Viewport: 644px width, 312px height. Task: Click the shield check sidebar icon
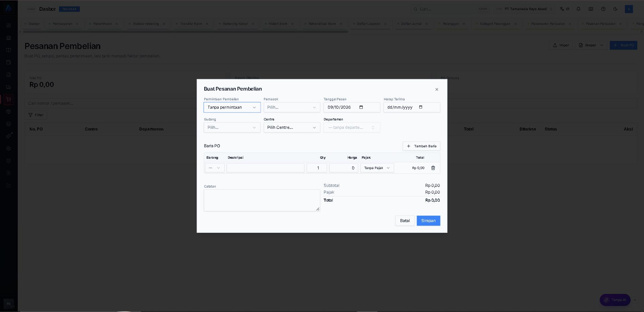(9, 161)
